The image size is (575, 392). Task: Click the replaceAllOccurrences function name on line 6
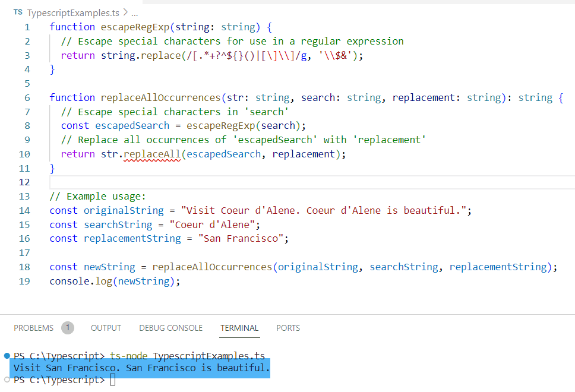point(160,98)
